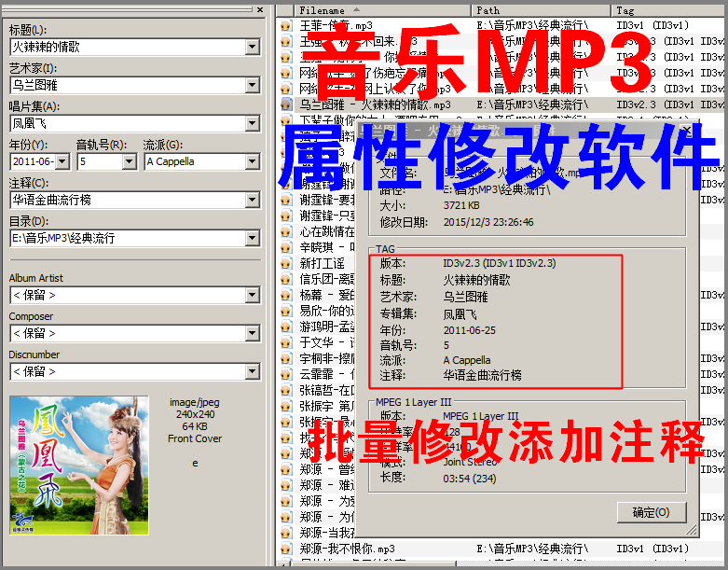Confirm the dialog with 确定(O) button
Screen dimensions: 728x570
coord(652,512)
